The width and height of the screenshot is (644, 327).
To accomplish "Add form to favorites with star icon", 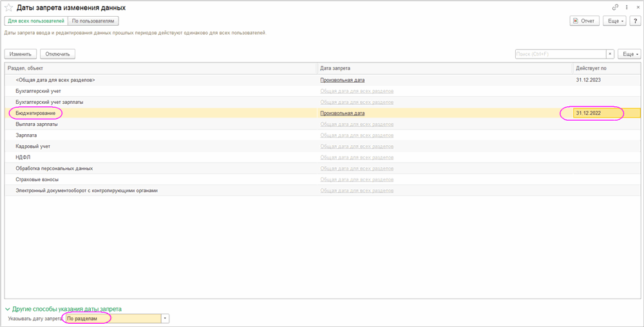I will tap(9, 8).
